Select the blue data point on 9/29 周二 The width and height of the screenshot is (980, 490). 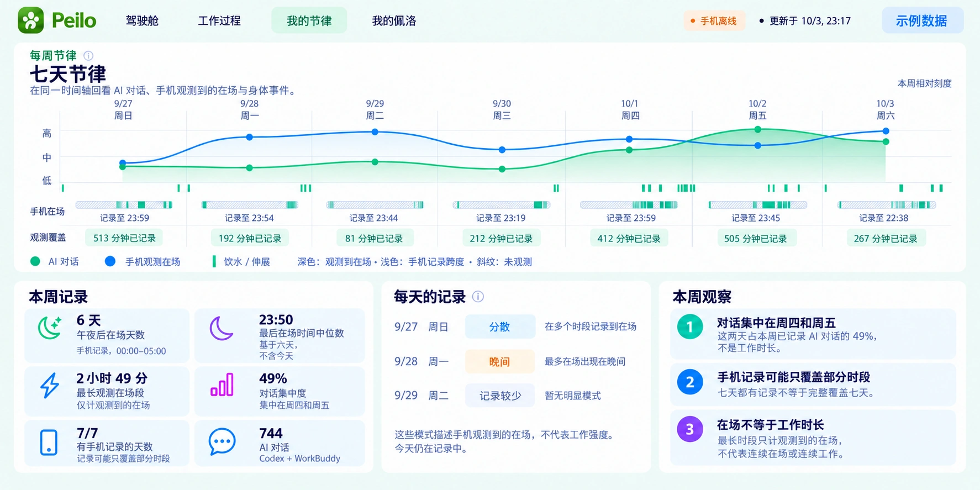[375, 132]
